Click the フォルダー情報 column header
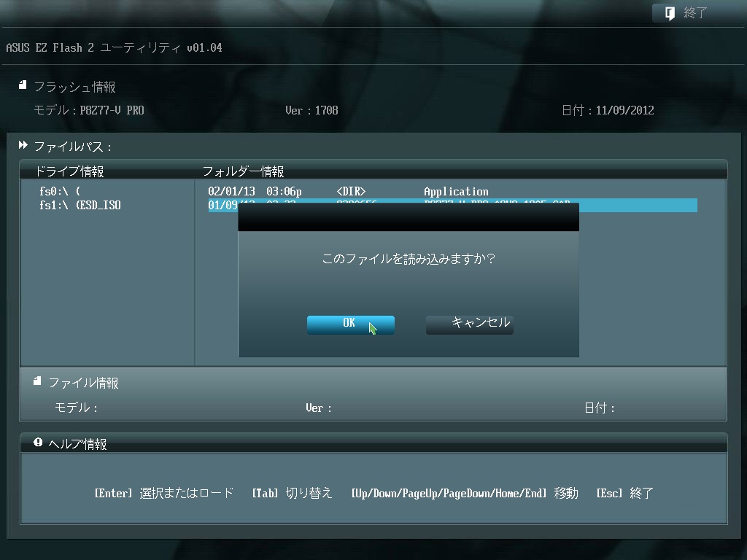This screenshot has height=560, width=747. (244, 171)
